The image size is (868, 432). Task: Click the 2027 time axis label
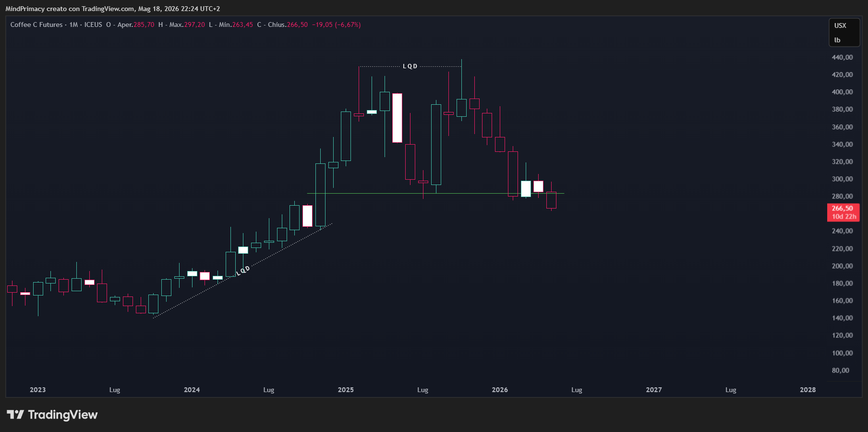tap(654, 390)
